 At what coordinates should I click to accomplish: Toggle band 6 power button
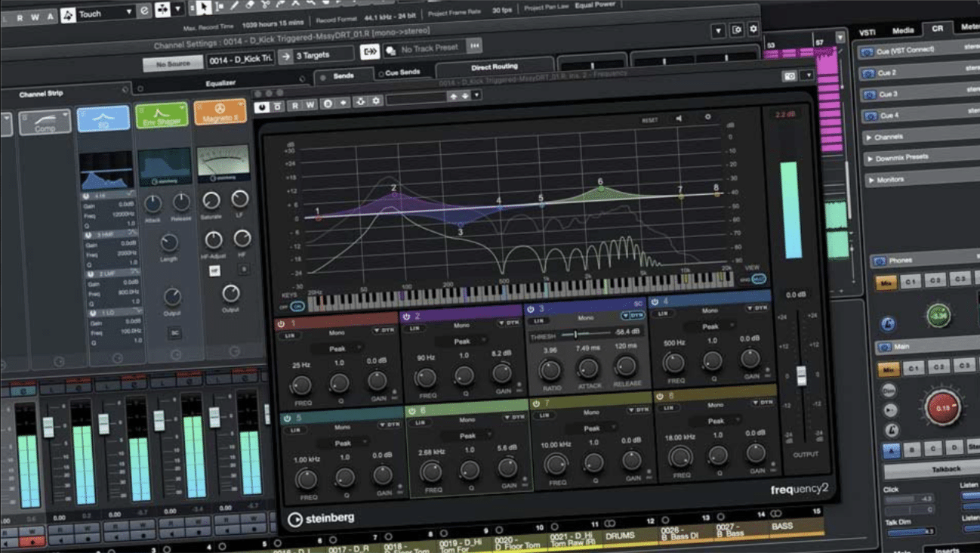pyautogui.click(x=411, y=411)
